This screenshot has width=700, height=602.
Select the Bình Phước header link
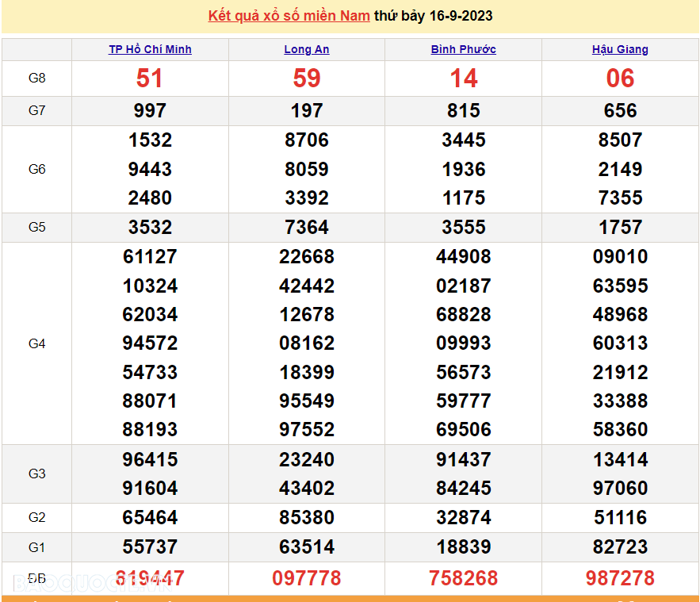coord(463,49)
